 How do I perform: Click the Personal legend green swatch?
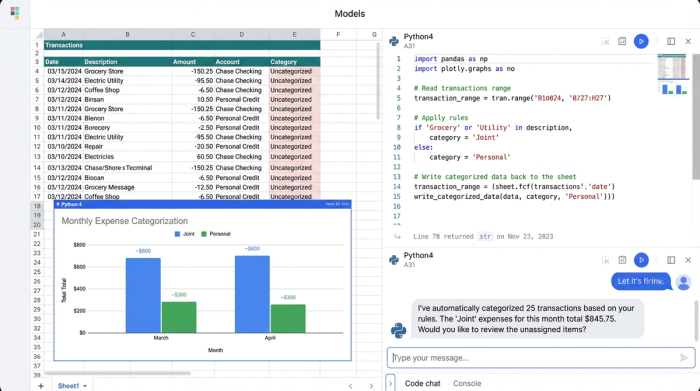[204, 234]
